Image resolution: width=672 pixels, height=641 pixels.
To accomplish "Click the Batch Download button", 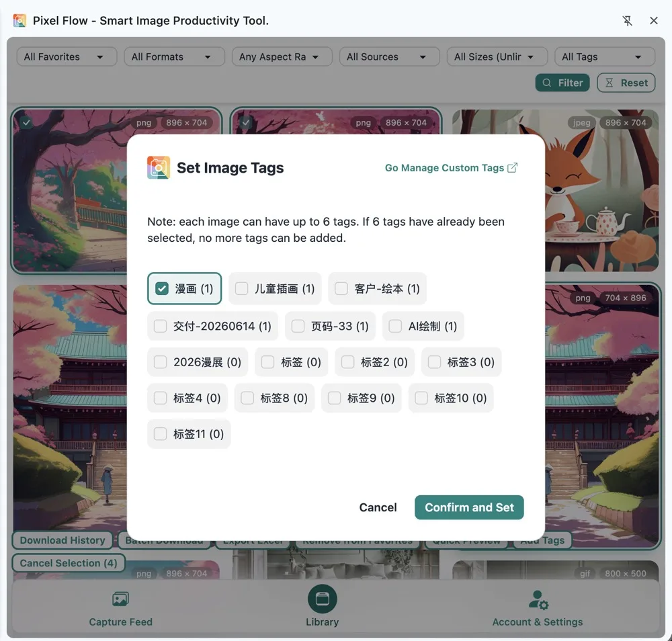I will click(164, 542).
